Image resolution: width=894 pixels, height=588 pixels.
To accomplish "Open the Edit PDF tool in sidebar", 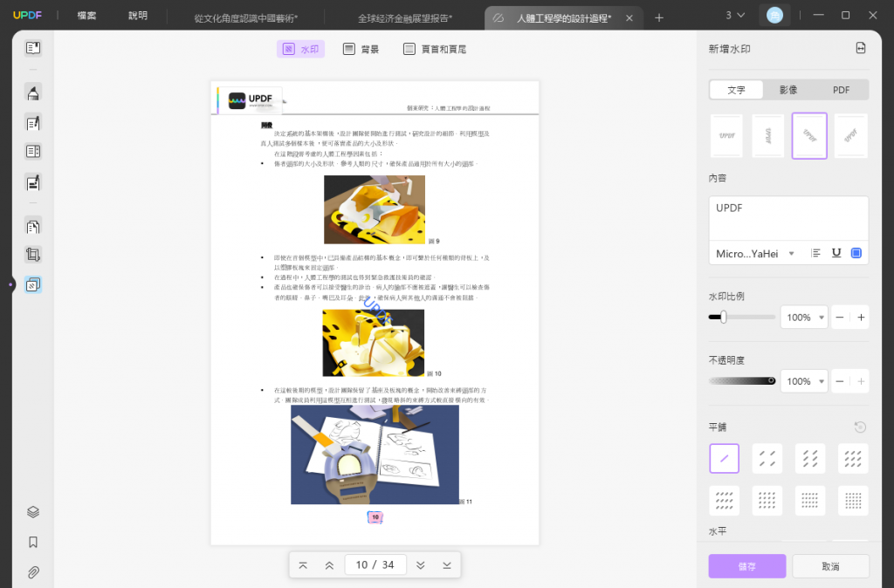I will coord(33,122).
